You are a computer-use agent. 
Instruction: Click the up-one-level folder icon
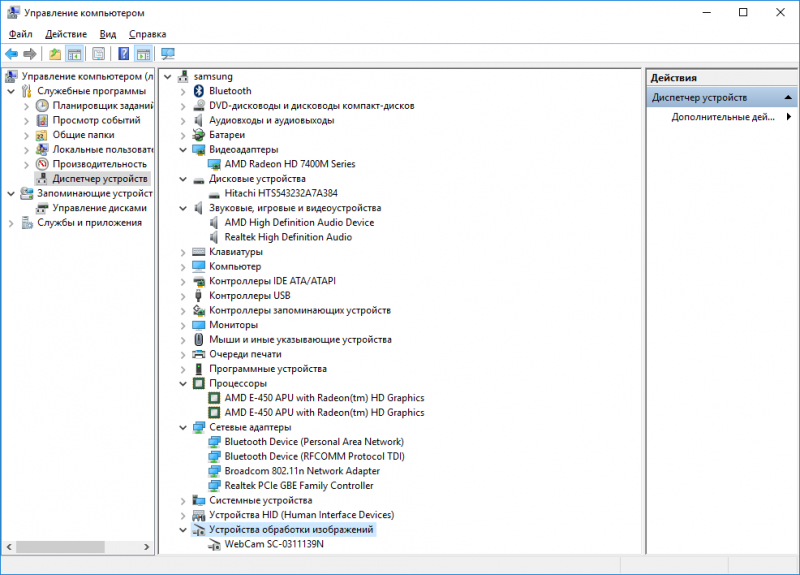pyautogui.click(x=55, y=54)
